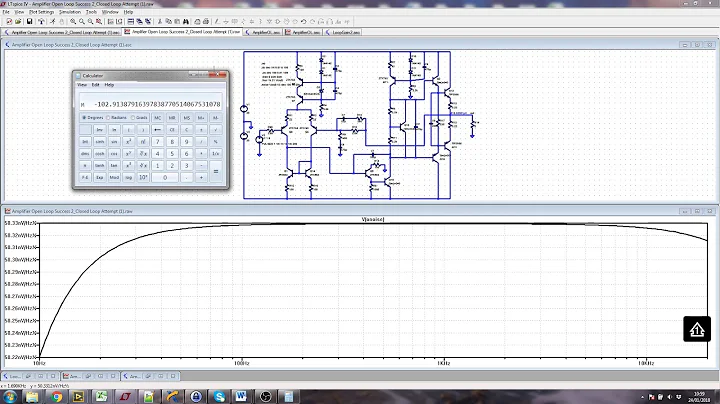Click the Halt simulation hand icon

pos(61,22)
